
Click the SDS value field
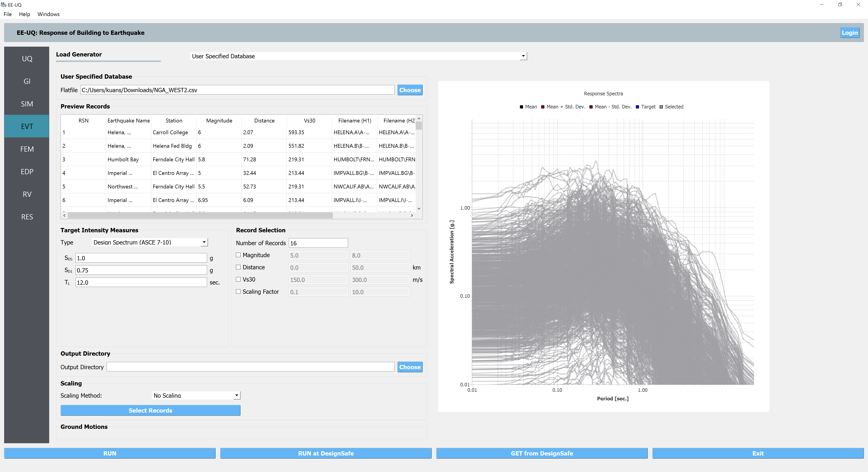(x=141, y=258)
